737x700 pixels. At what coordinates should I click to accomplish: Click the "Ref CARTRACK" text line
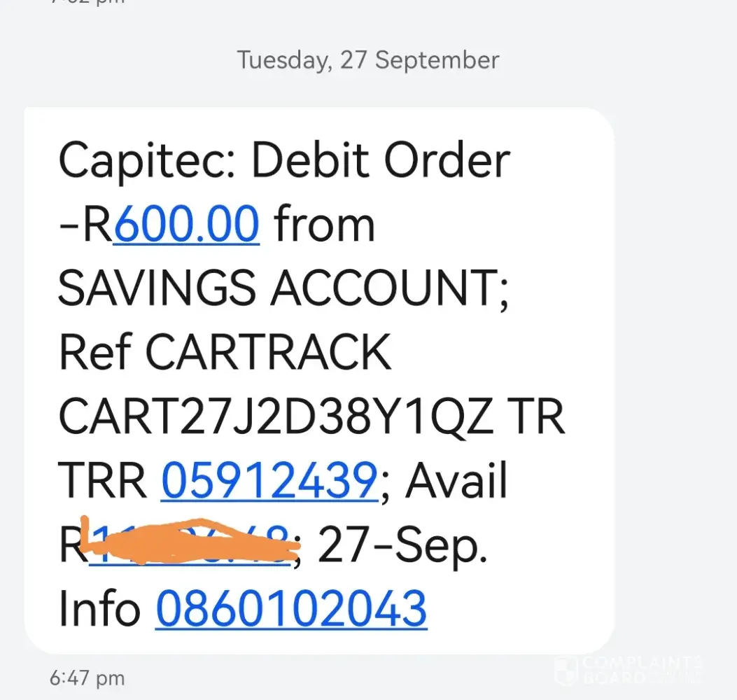224,352
